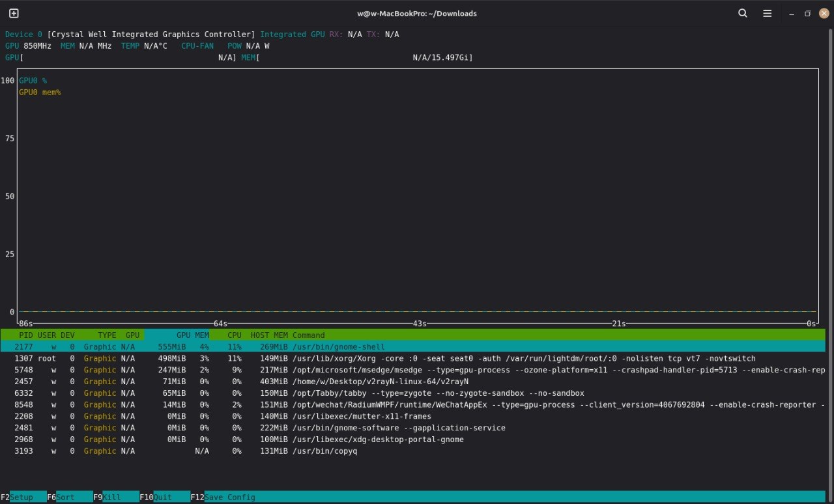The width and height of the screenshot is (834, 504).
Task: Open the hamburger menu in title bar
Action: (x=768, y=13)
